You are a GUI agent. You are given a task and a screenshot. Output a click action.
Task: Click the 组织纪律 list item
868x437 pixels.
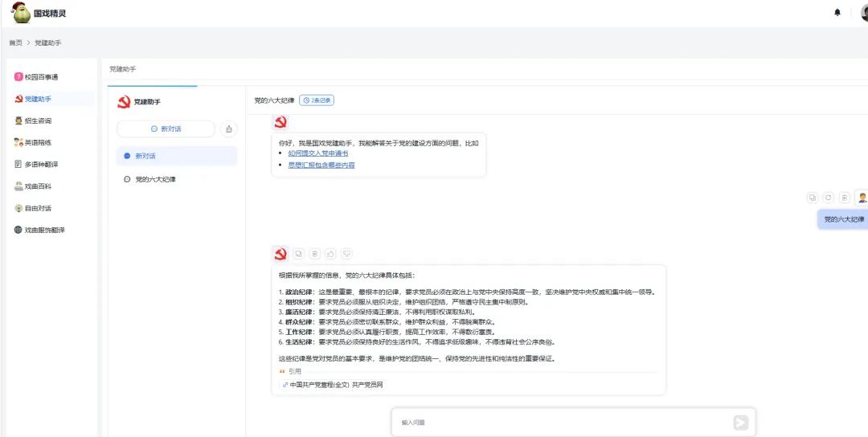click(x=403, y=302)
